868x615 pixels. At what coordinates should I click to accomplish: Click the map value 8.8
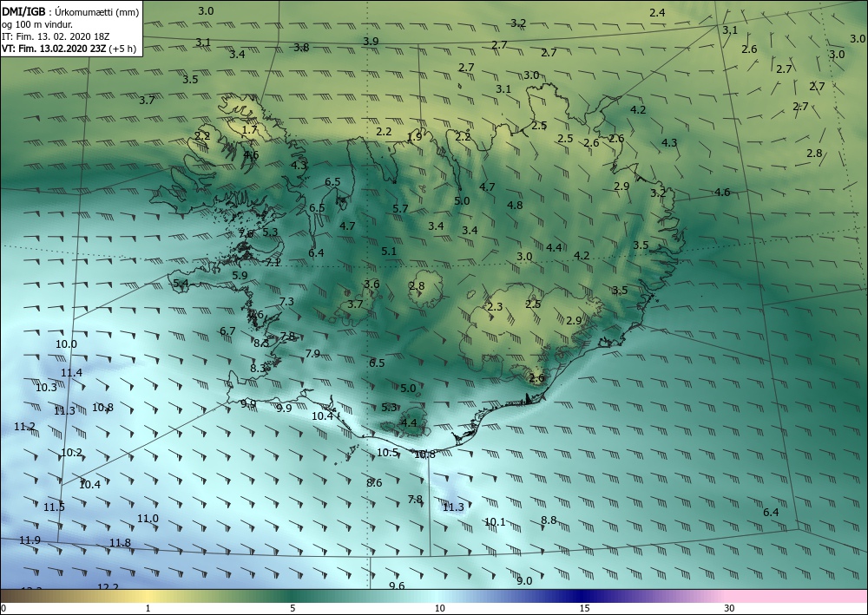[549, 520]
